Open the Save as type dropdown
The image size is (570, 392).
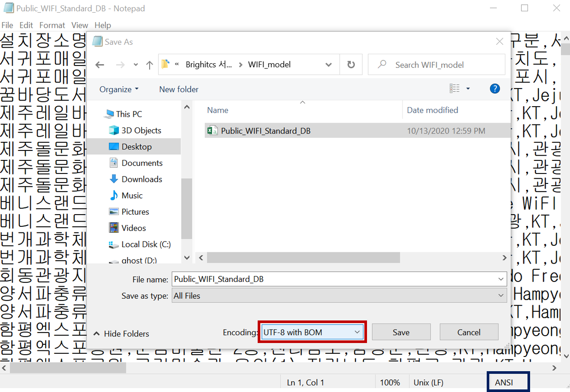[339, 296]
